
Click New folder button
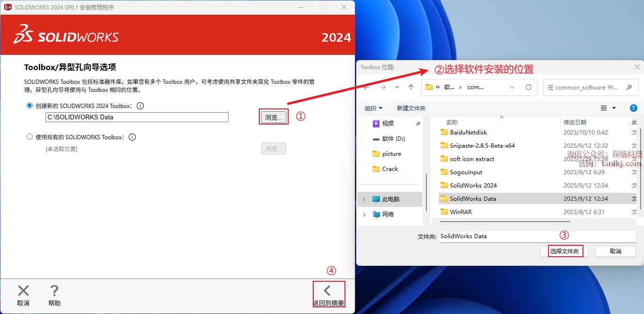coord(411,108)
